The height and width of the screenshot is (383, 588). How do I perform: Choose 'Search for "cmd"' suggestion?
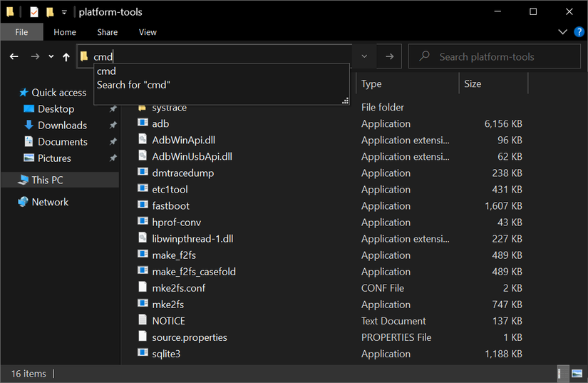pos(133,85)
